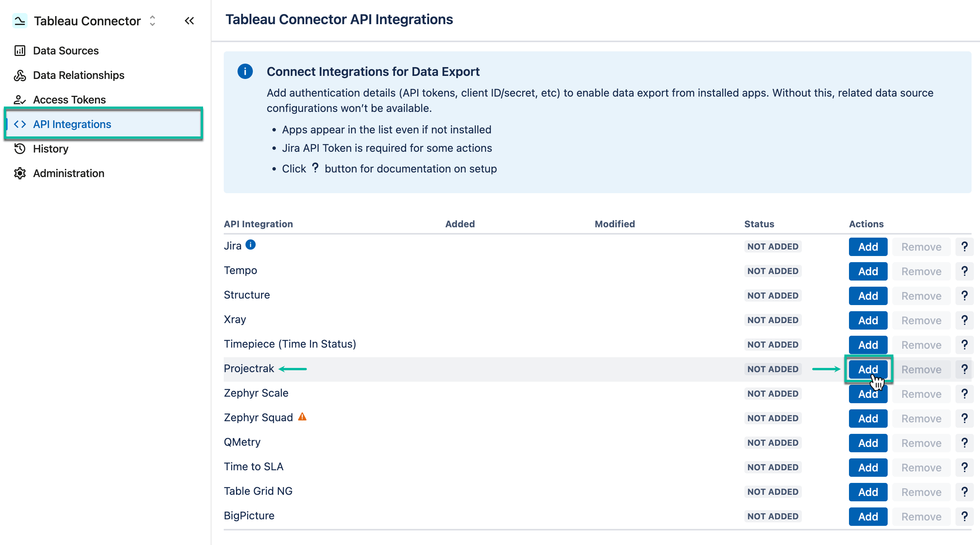Click the Data Sources sidebar icon
980x545 pixels.
point(20,50)
